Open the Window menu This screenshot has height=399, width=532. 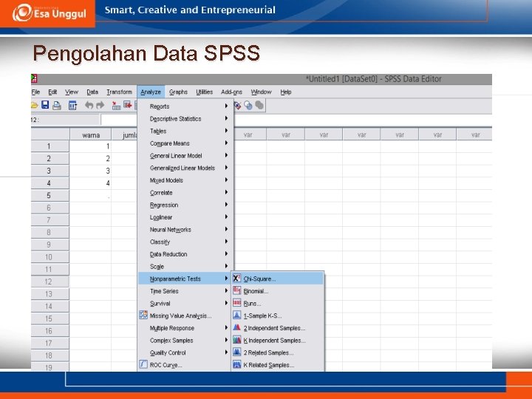click(262, 92)
